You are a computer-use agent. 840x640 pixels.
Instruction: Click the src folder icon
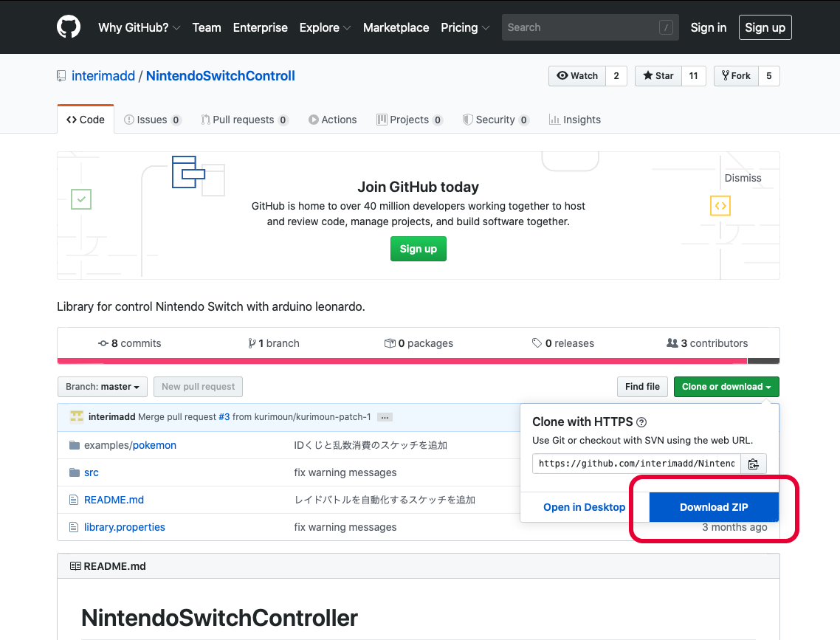tap(75, 472)
